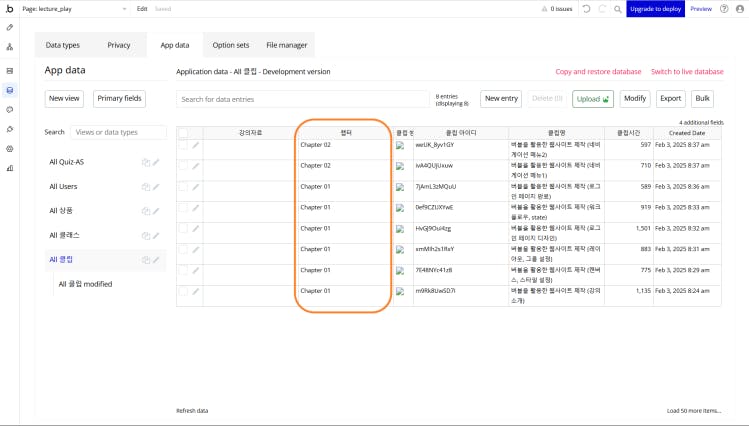Focus the Views or data types search field
The image size is (749, 426).
[x=118, y=132]
